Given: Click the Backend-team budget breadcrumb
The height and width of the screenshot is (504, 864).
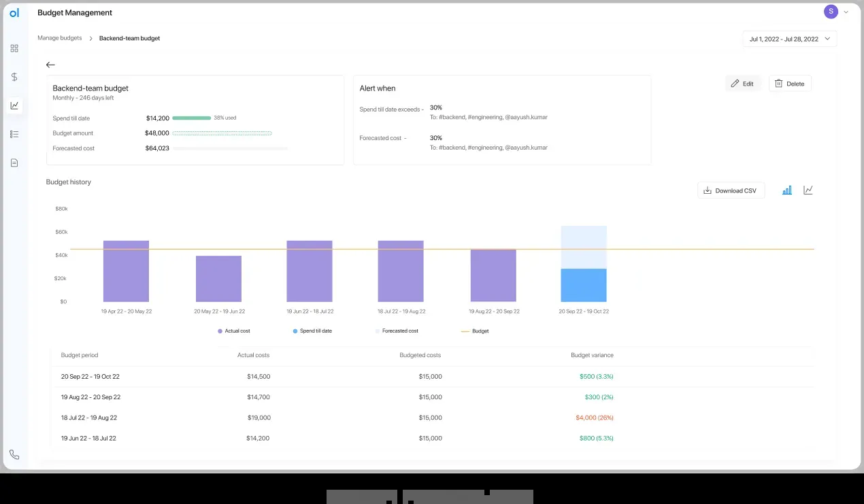Looking at the screenshot, I should point(129,38).
